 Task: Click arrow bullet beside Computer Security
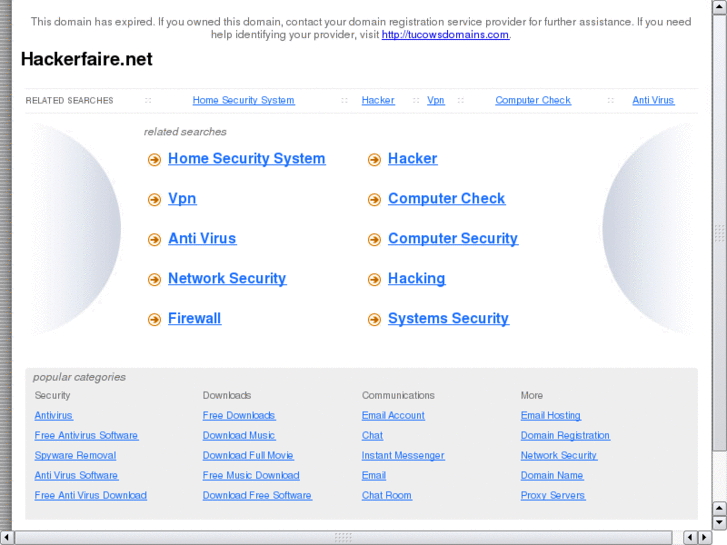point(374,240)
